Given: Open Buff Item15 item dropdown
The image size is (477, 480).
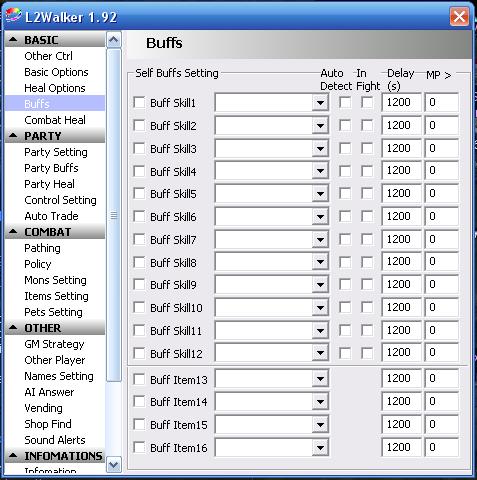Looking at the screenshot, I should 320,425.
